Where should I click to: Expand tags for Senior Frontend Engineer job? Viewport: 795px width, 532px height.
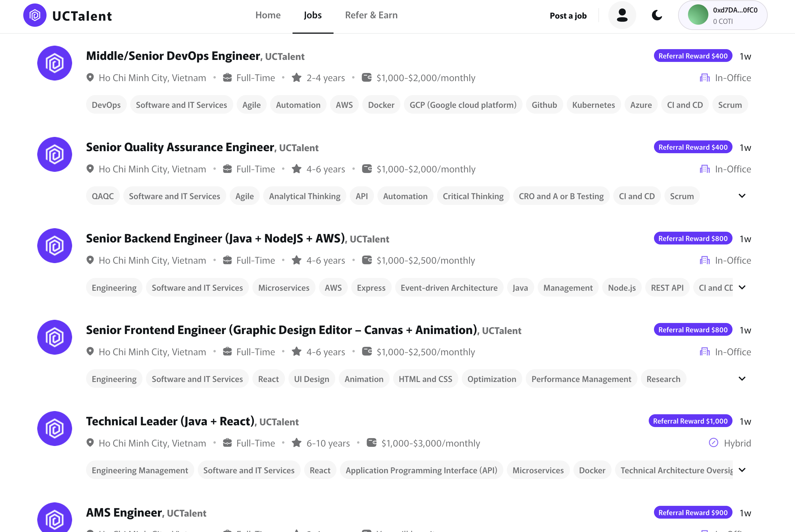(x=742, y=379)
